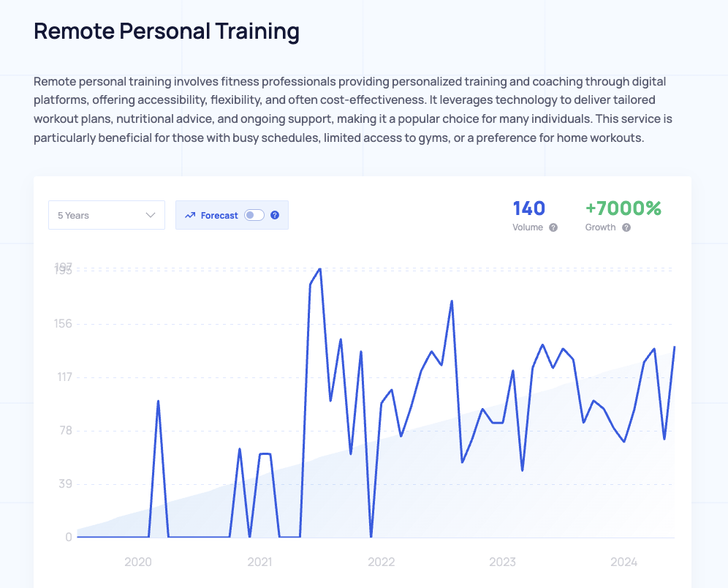Select the green +7000% Growth figure
Screen dimensions: 728x588
pos(623,208)
